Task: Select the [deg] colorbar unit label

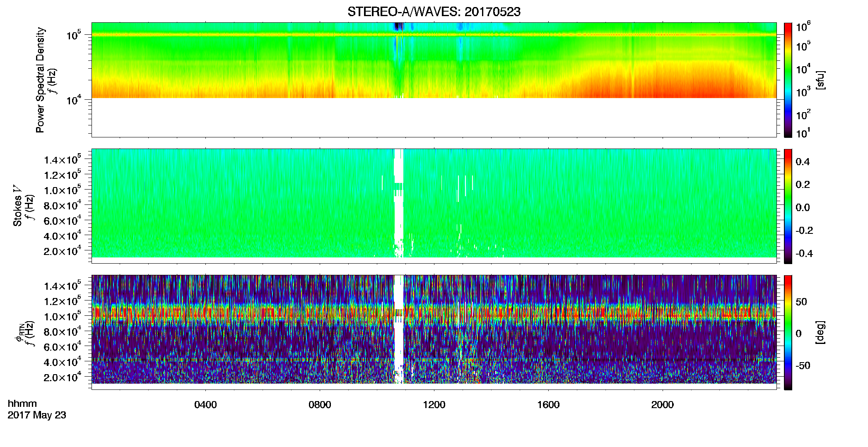Action: click(820, 332)
